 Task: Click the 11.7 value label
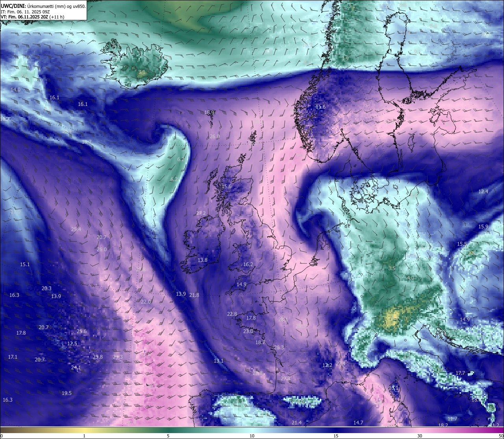point(452,419)
